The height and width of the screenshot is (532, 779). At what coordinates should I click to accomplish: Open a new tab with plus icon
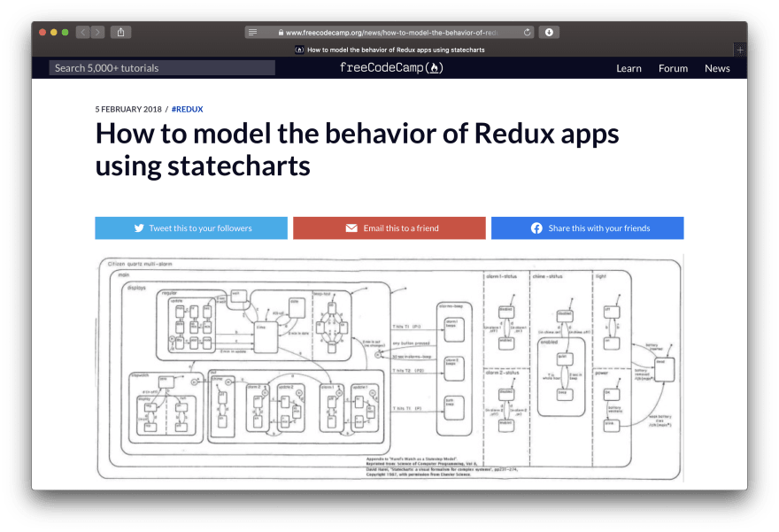pyautogui.click(x=740, y=50)
